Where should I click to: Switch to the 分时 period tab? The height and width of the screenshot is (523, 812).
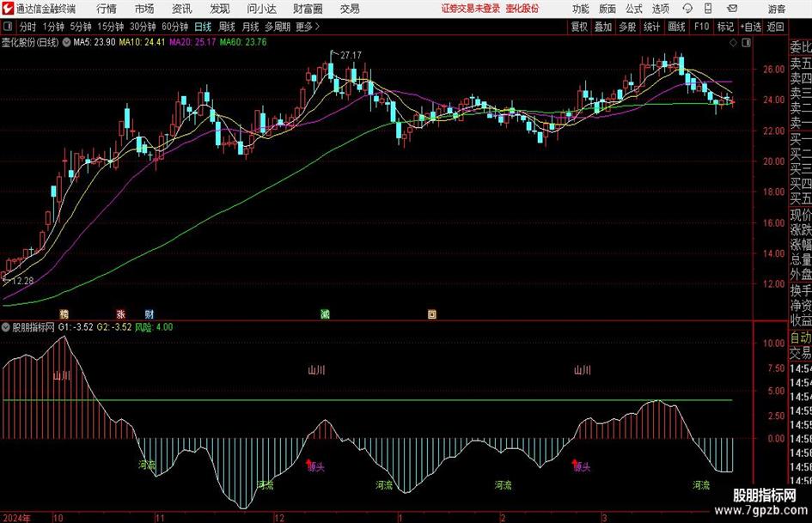click(27, 27)
